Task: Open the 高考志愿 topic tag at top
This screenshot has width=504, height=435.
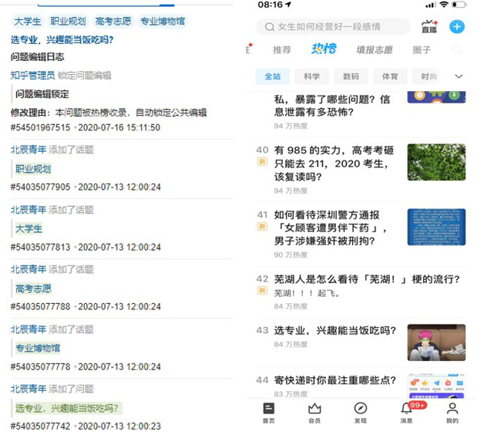Action: [113, 22]
